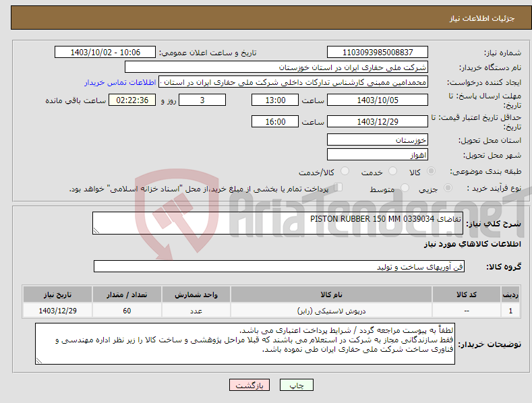532x403 pixels.
Task: Click the شرح کلی نیاز label
Action: pos(494,224)
